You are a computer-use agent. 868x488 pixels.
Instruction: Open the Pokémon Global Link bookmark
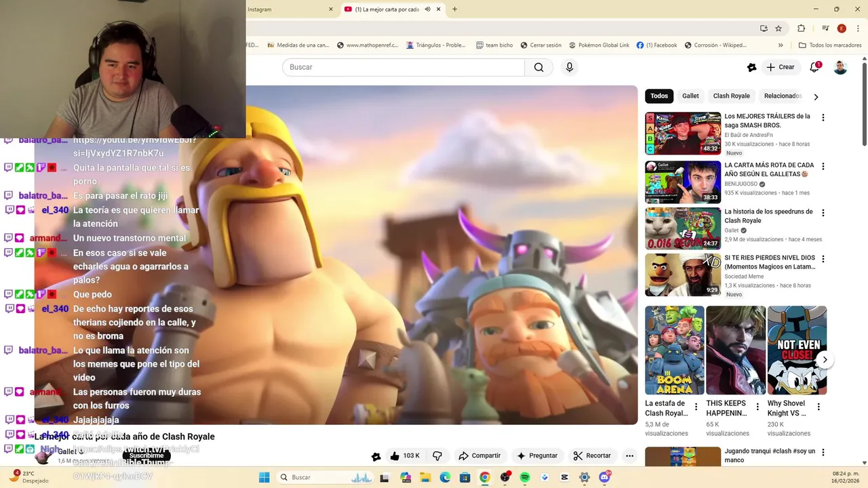point(599,45)
